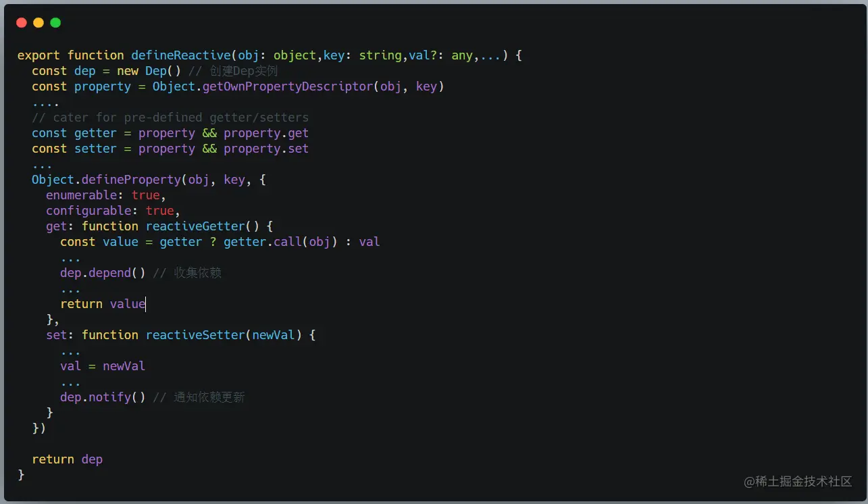Click the "return dep" statement
This screenshot has height=504, width=868.
pyautogui.click(x=67, y=459)
